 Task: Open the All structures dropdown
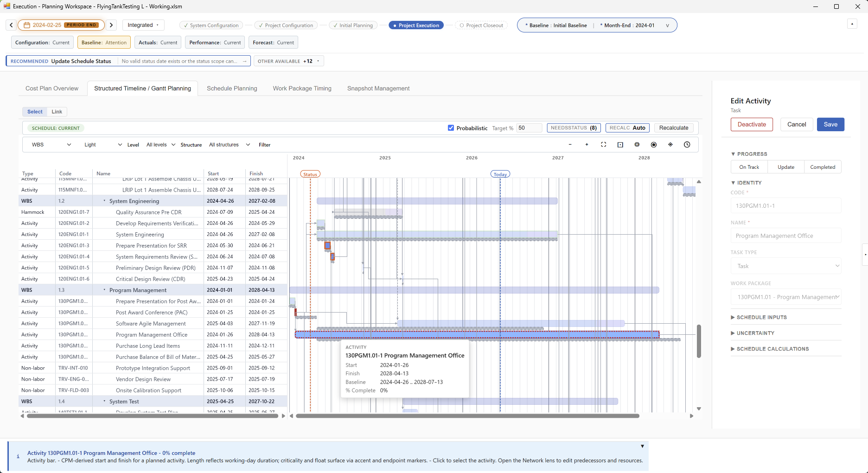(x=229, y=145)
